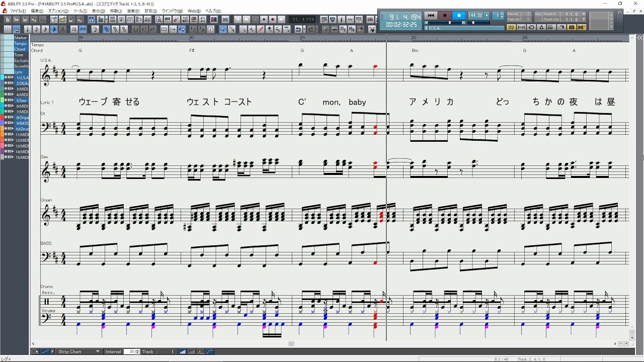Click the 91. 4.194 position counter in toolbar

303,19
